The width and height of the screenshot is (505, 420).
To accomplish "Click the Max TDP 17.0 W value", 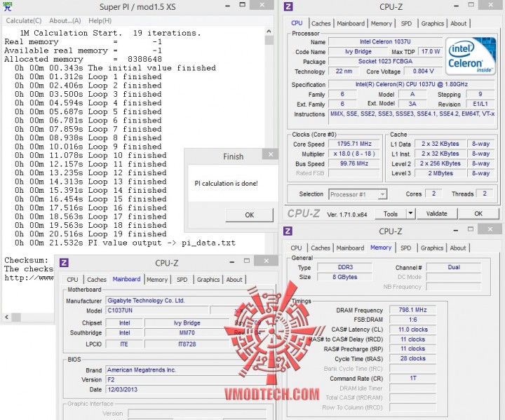I will (430, 51).
